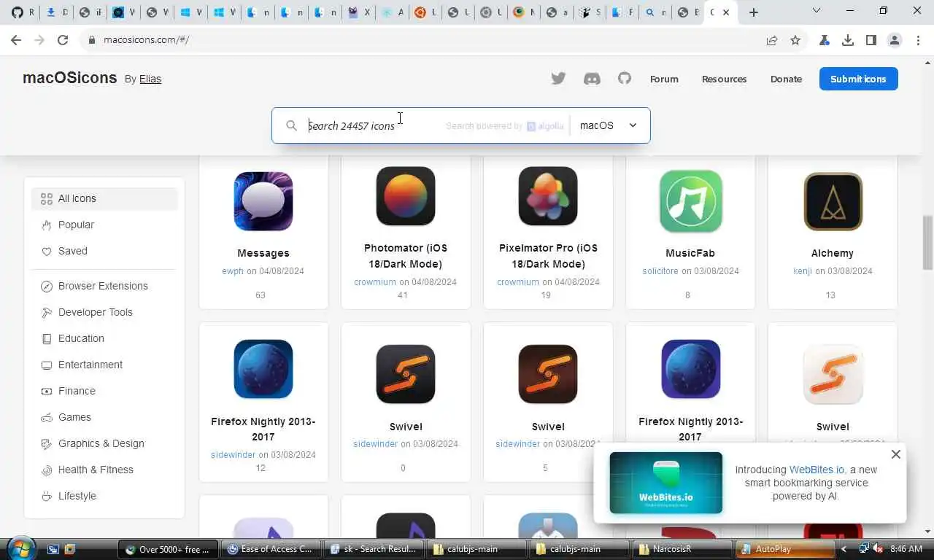The width and height of the screenshot is (934, 560).
Task: Open the Twitter icon in header
Action: tap(558, 79)
